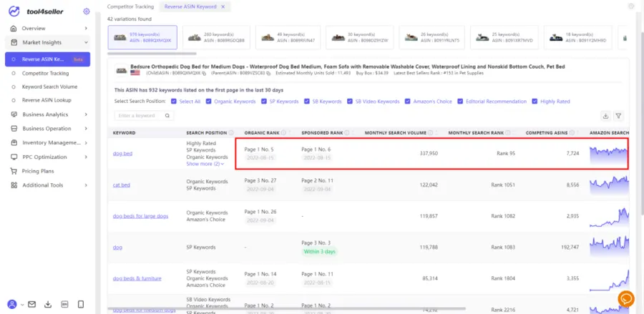Collapse the Market Insights section chevron
Image resolution: width=644 pixels, height=314 pixels.
pos(86,42)
